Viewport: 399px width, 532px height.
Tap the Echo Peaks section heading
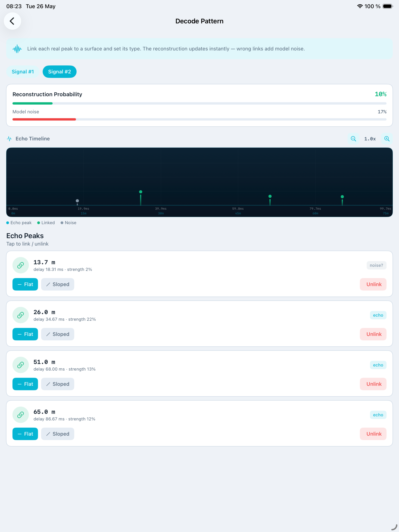pos(25,236)
